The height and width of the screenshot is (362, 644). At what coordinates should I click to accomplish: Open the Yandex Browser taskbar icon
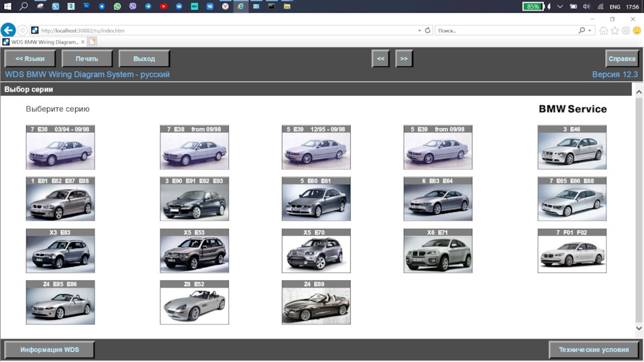coord(225,6)
